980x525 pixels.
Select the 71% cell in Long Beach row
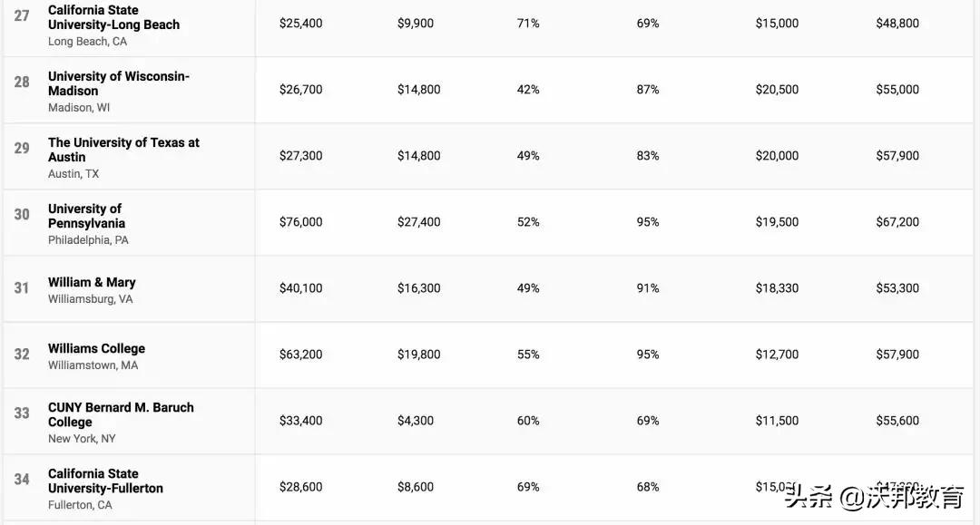[528, 24]
